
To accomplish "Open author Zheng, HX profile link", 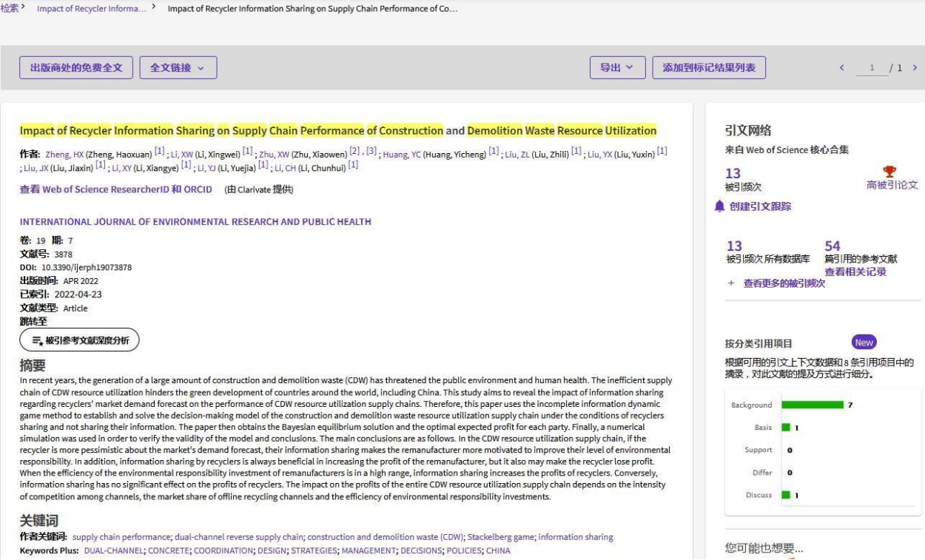I will [x=64, y=155].
